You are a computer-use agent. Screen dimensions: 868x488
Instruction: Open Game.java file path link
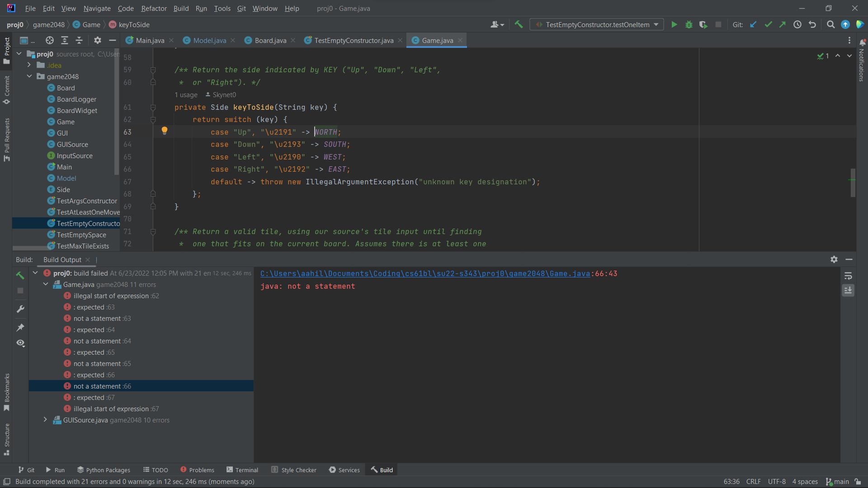(425, 273)
